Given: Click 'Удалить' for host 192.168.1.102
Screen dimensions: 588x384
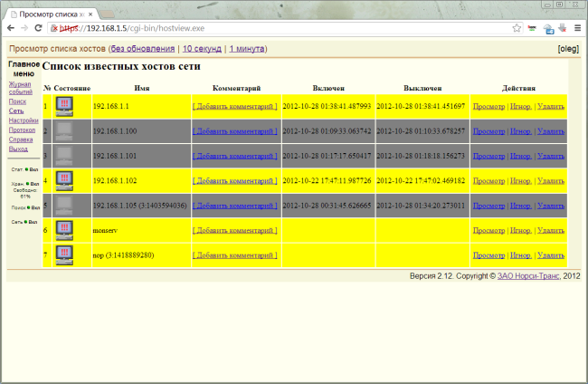Looking at the screenshot, I should 549,180.
